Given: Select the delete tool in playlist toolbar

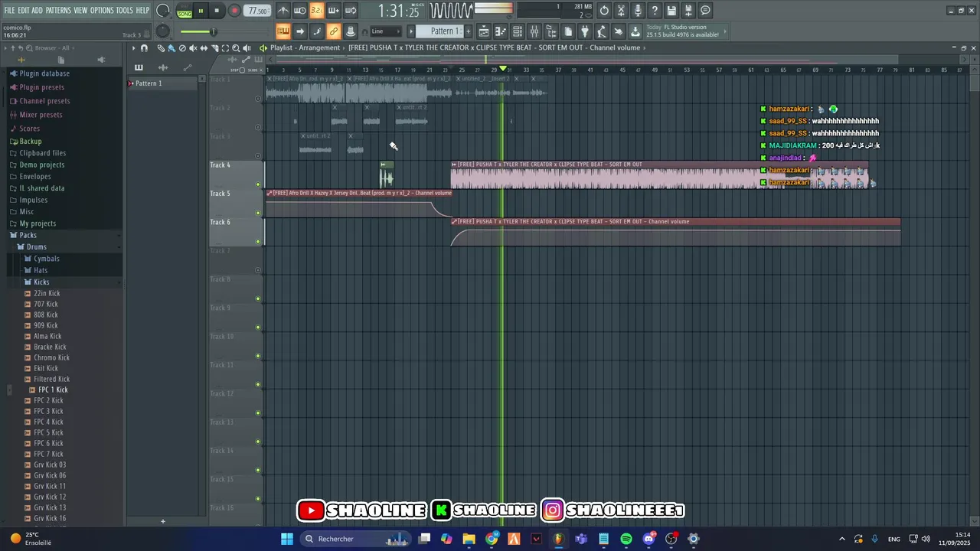Looking at the screenshot, I should [x=182, y=48].
